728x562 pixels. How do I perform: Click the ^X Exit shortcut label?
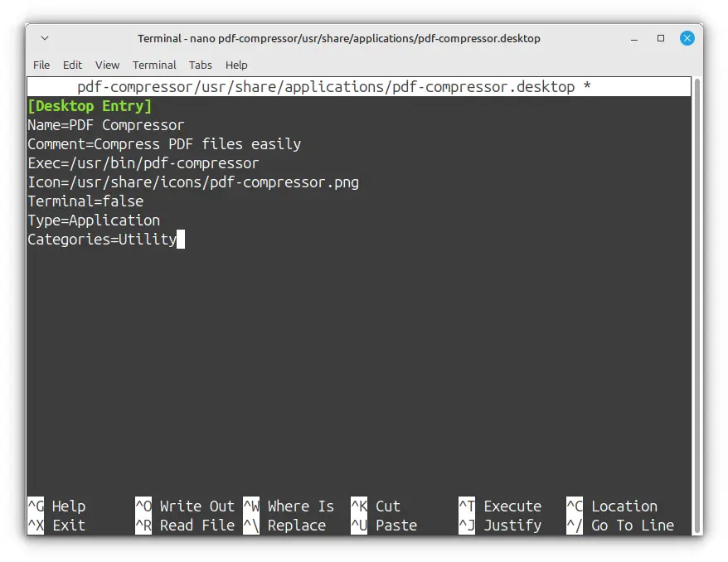click(56, 525)
